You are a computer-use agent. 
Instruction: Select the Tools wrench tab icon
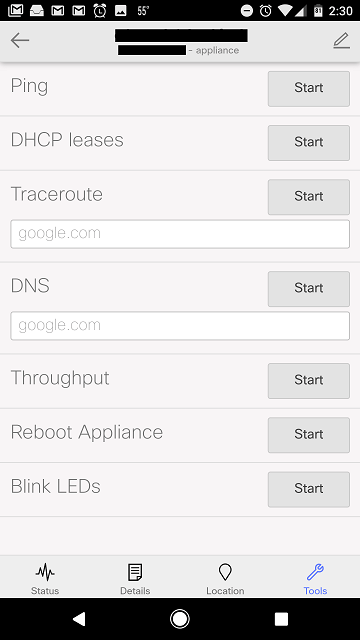click(x=315, y=572)
